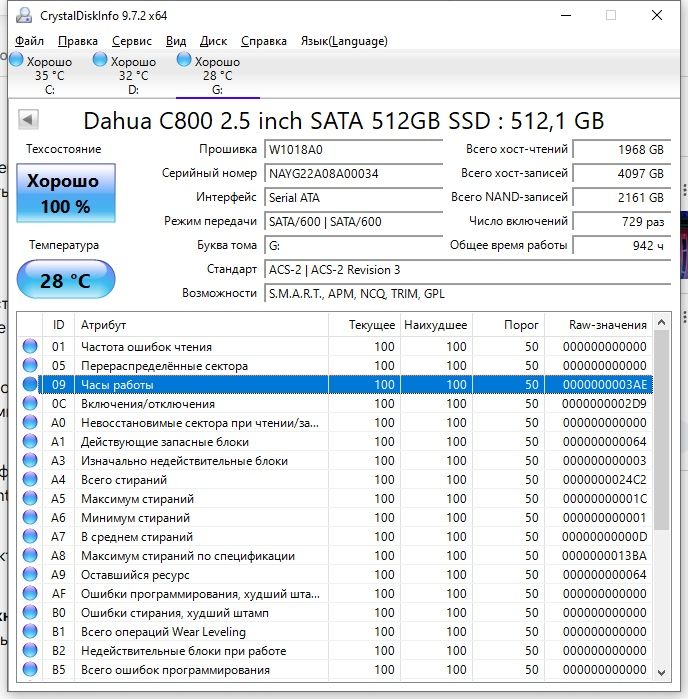This screenshot has width=688, height=699.
Task: Open the Вид menu
Action: 176,41
